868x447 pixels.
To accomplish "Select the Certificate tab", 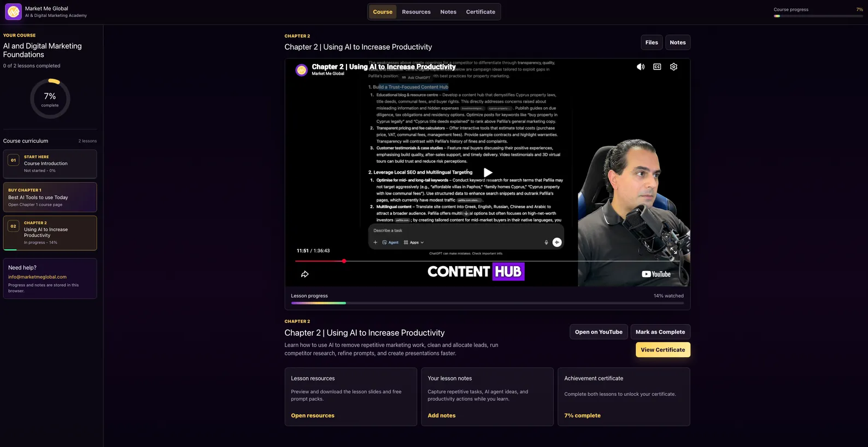I will point(480,12).
